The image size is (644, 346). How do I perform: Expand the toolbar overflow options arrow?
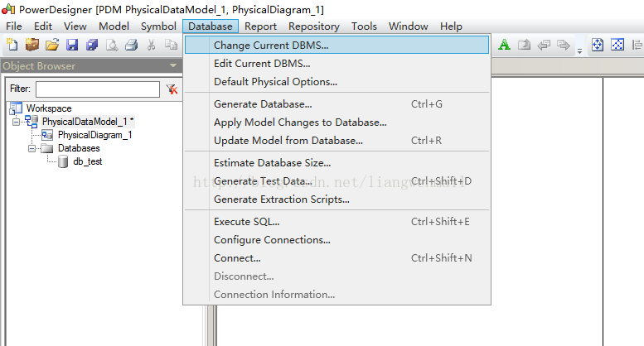579,51
